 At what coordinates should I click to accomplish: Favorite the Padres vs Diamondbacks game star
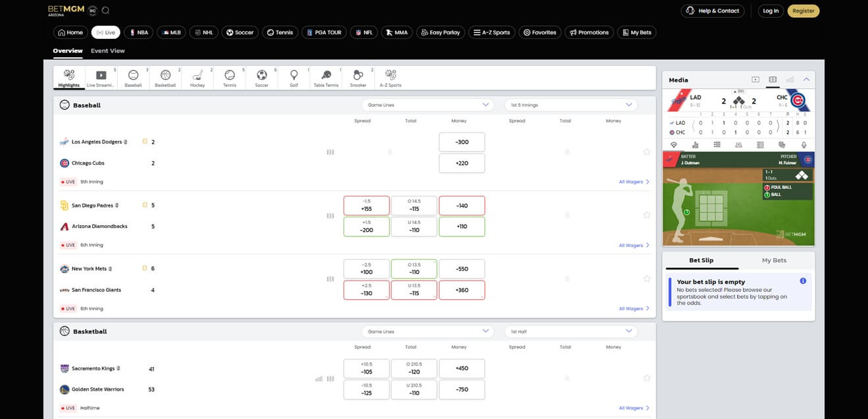pyautogui.click(x=647, y=215)
